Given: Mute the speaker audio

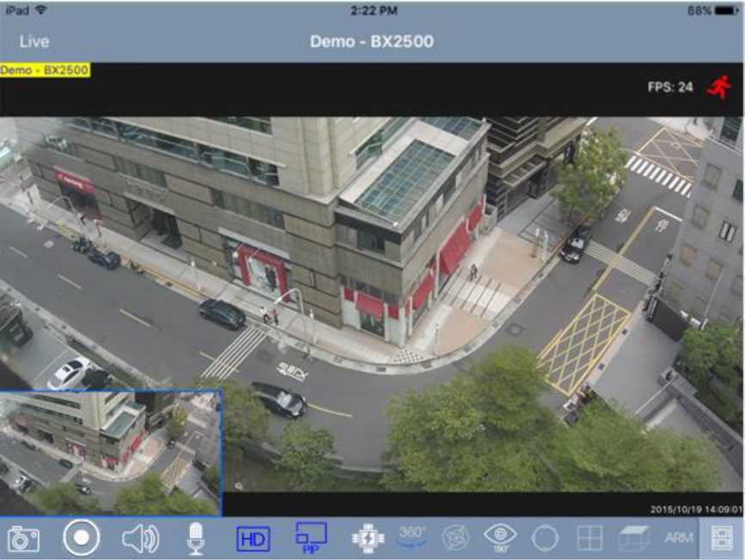Looking at the screenshot, I should [140, 539].
